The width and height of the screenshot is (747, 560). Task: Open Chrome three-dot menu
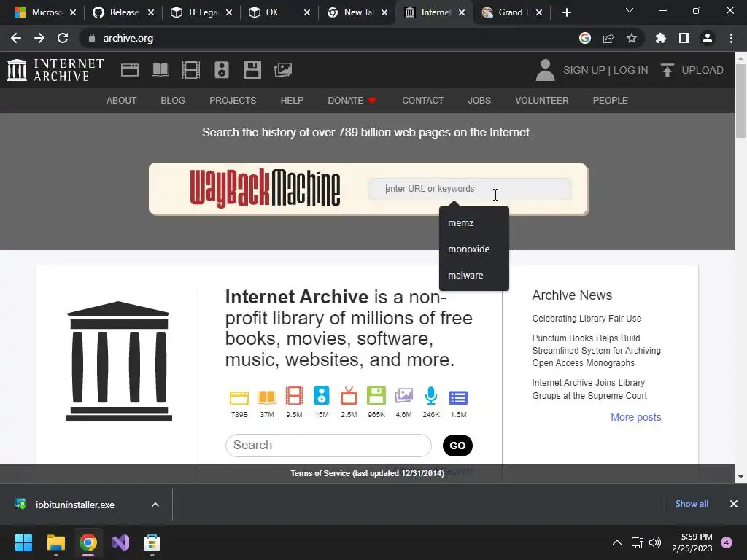coord(731,38)
